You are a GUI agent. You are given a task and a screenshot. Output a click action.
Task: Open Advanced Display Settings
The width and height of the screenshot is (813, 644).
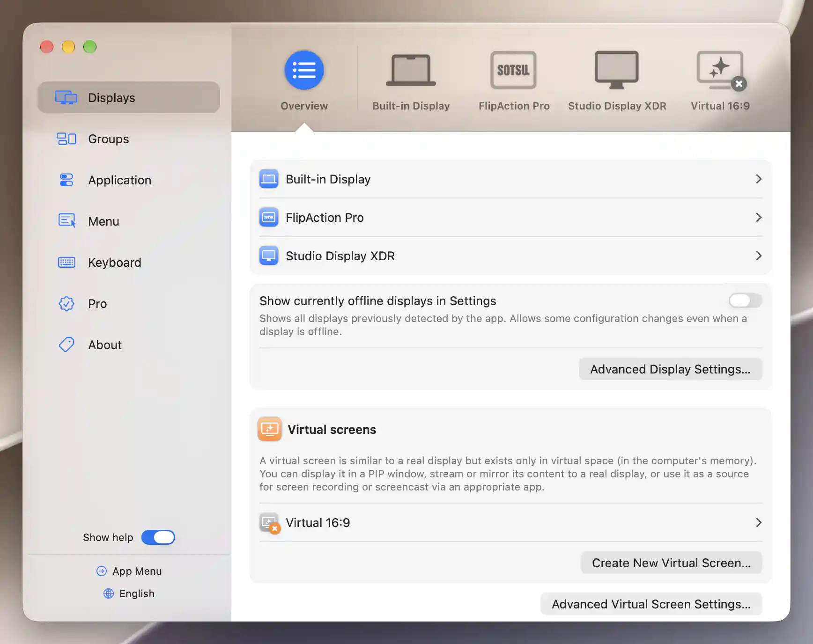[x=670, y=369]
